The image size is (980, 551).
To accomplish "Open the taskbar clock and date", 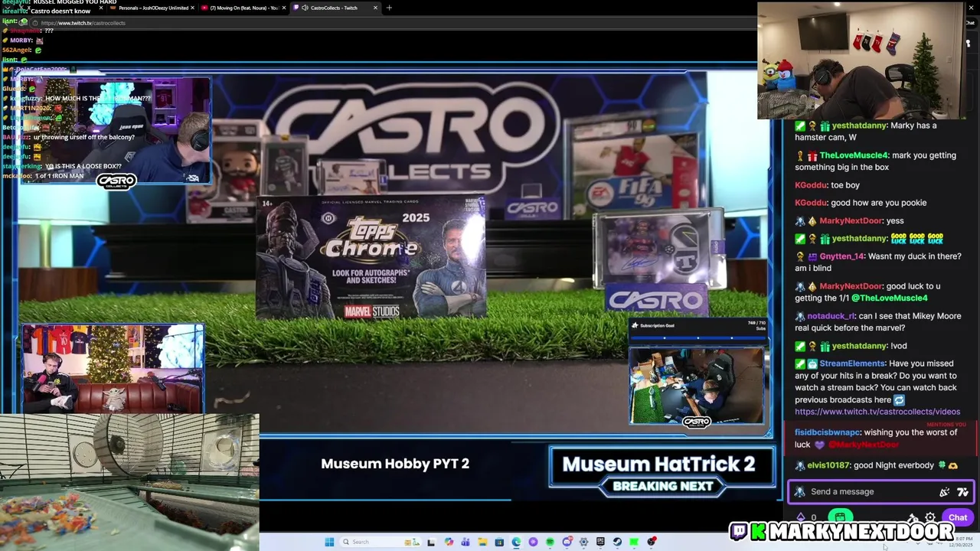I will tap(961, 542).
